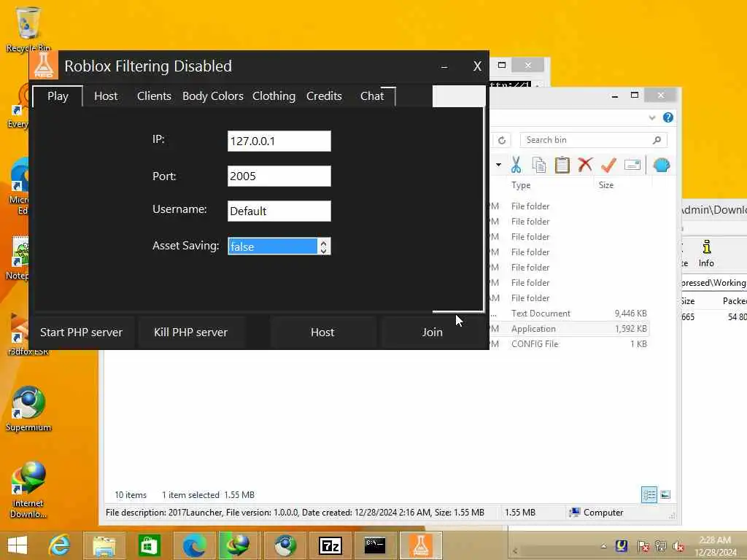Viewport: 747px width, 560px height.
Task: Switch Explorer to details view
Action: click(649, 495)
